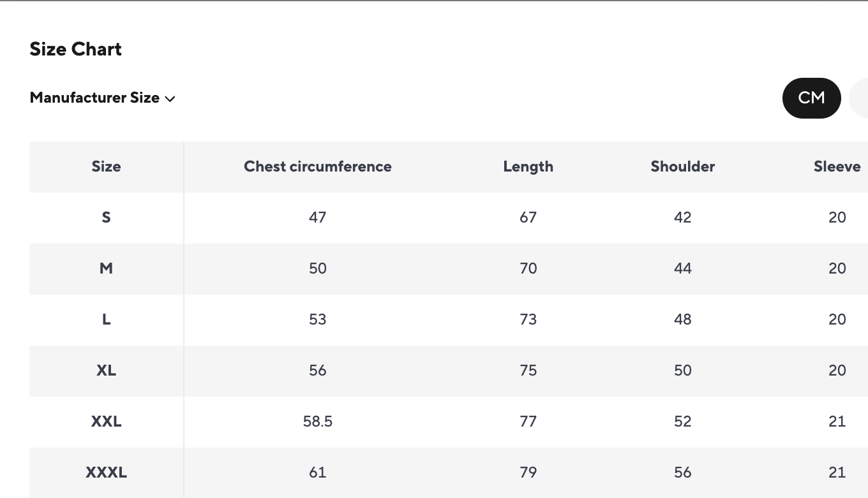The image size is (868, 498).
Task: Click the Size column header
Action: [106, 166]
